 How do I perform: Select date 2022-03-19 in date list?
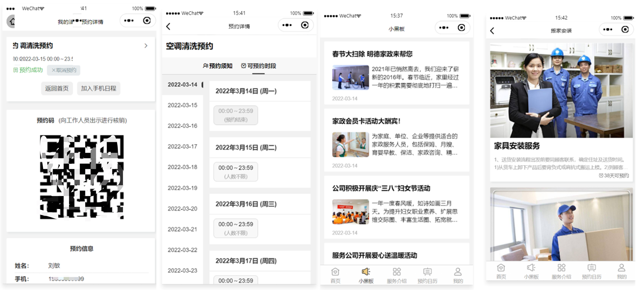pyautogui.click(x=183, y=188)
